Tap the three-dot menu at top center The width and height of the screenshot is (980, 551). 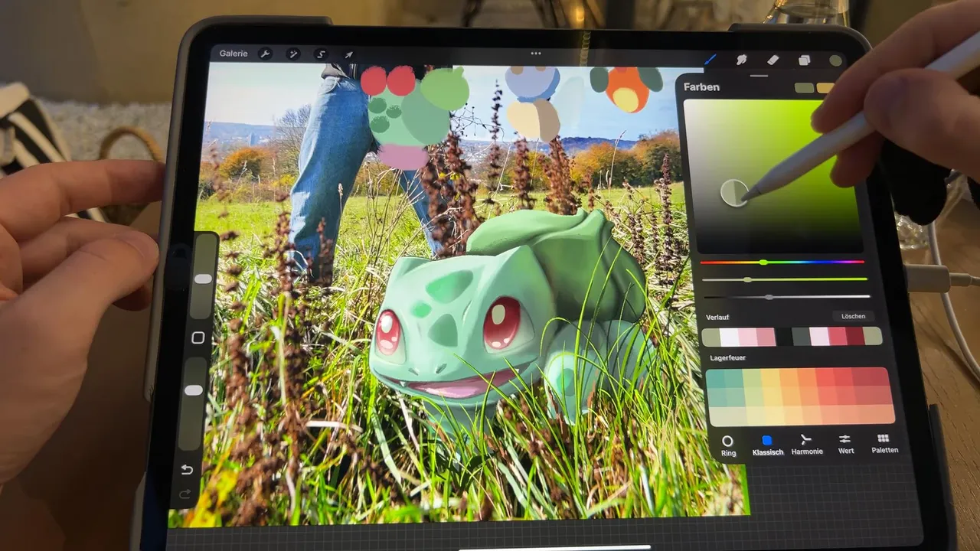click(x=536, y=54)
